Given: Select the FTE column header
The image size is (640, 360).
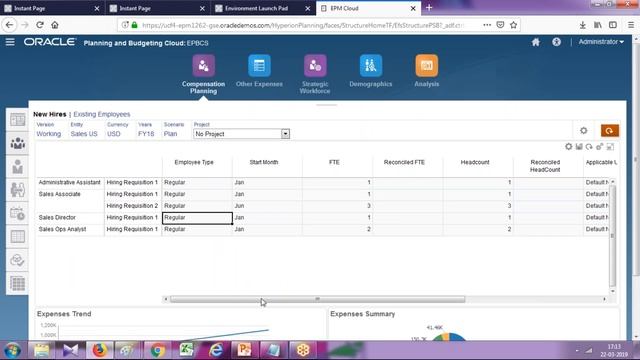Looking at the screenshot, I should [334, 162].
